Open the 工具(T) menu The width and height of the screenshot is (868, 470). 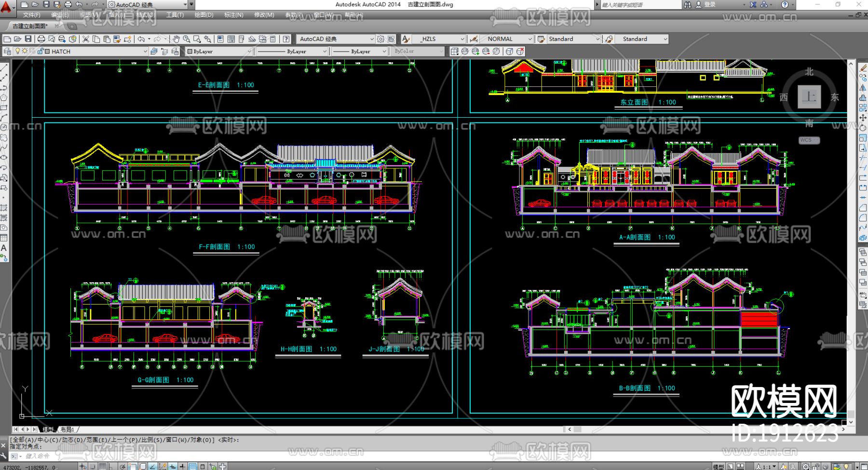coord(175,15)
